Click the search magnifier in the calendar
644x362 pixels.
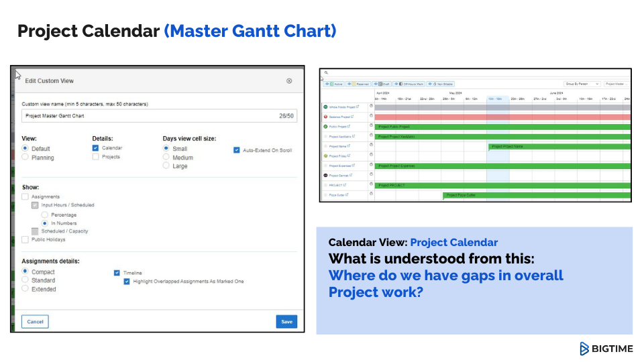point(326,72)
